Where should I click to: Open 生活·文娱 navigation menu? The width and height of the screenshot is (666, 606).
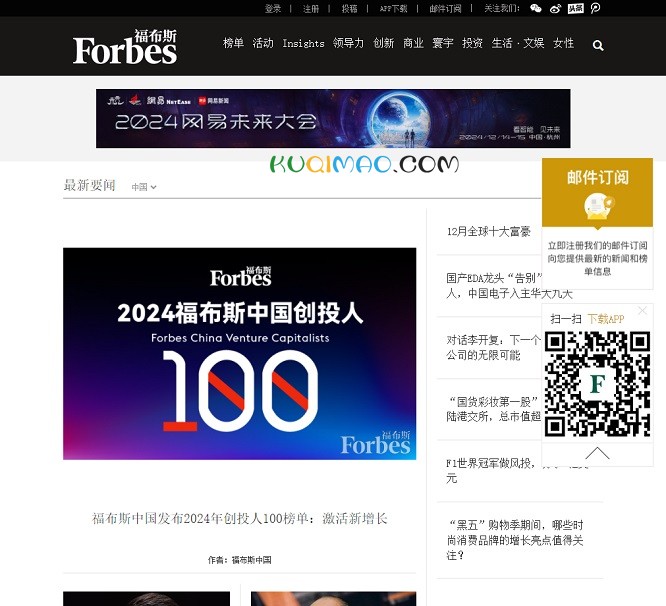coord(518,43)
